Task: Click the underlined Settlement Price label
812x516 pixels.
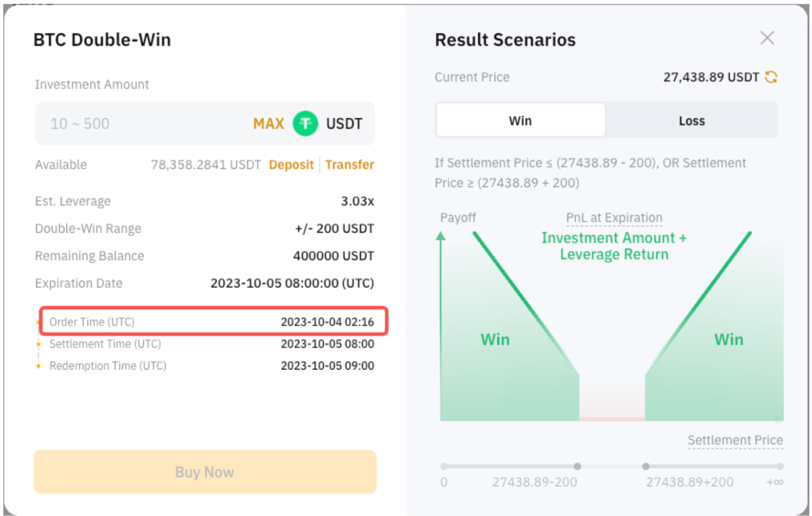Action: tap(735, 440)
